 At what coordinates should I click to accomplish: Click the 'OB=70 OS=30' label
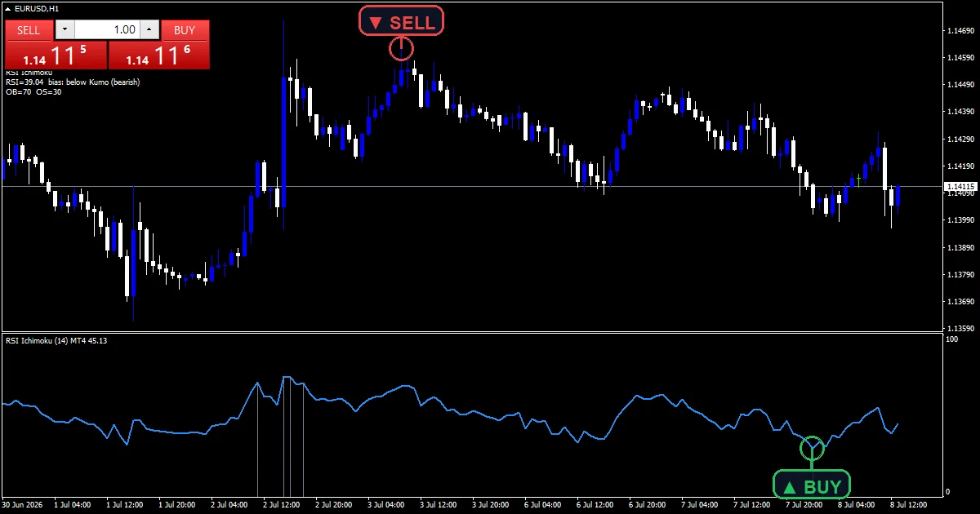coord(33,91)
